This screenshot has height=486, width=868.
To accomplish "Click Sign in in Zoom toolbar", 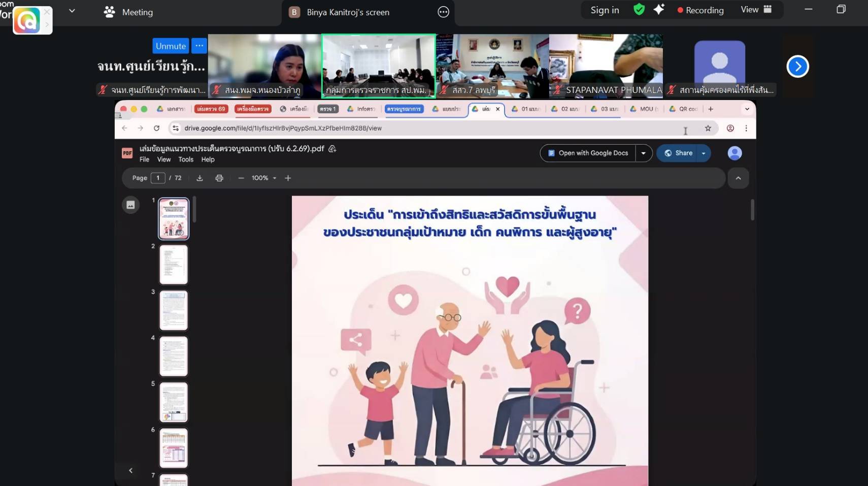I will pyautogui.click(x=605, y=10).
